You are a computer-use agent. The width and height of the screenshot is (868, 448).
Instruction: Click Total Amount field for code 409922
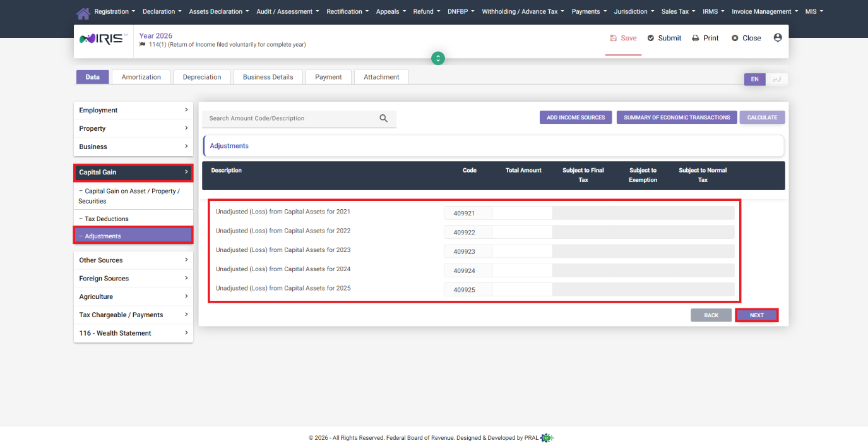[x=522, y=232]
